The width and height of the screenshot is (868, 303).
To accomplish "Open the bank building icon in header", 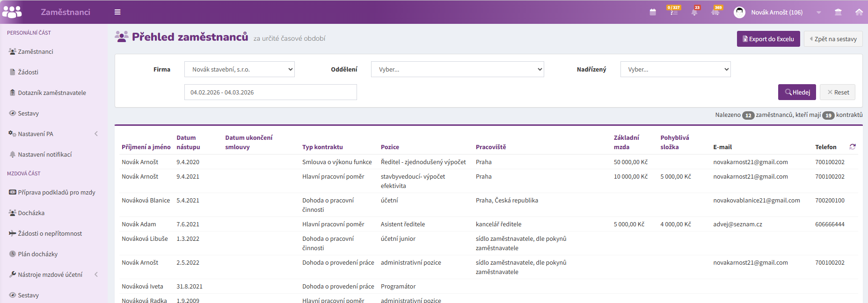I will [838, 12].
